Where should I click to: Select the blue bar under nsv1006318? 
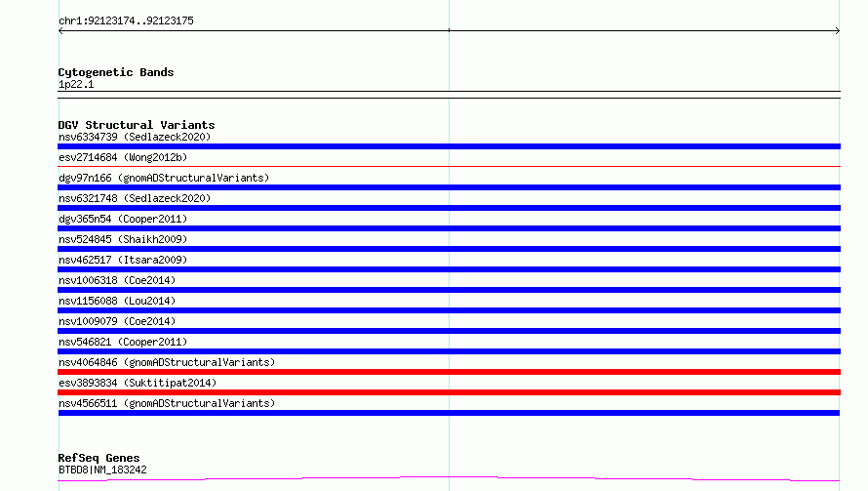tap(449, 290)
